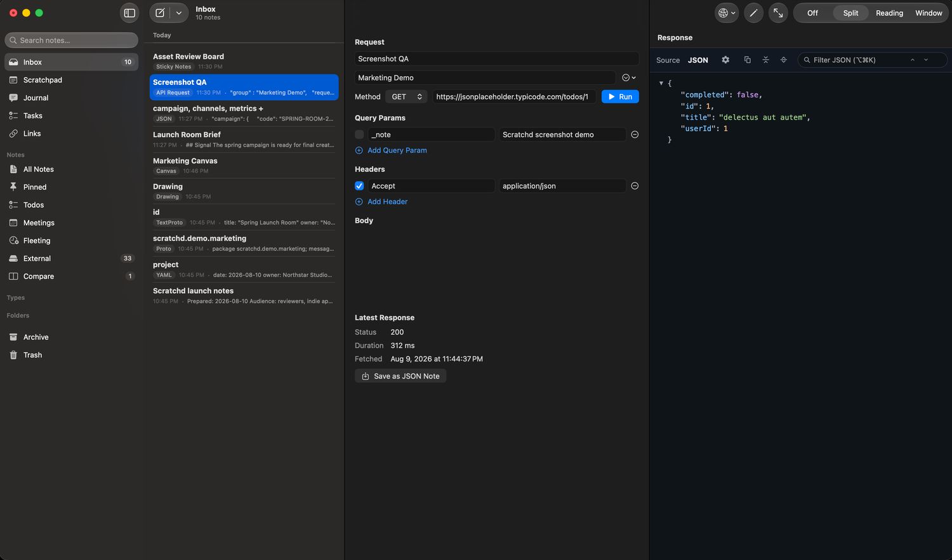
Task: Select the Source view in Response panel
Action: click(668, 60)
